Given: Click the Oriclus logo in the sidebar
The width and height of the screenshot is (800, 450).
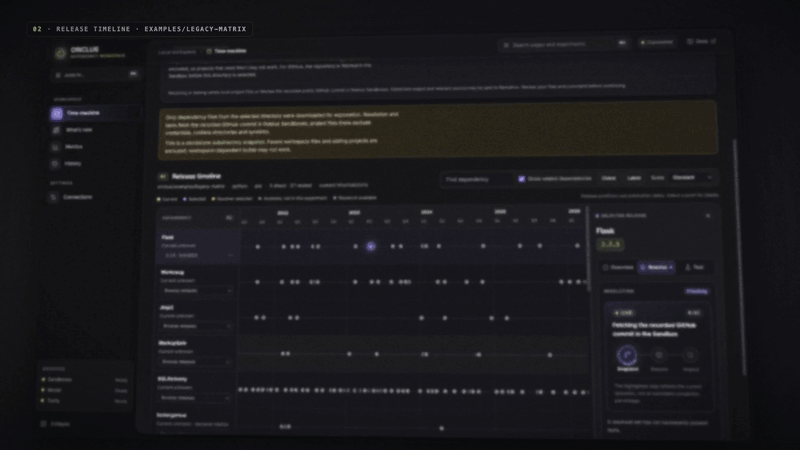Looking at the screenshot, I should click(x=61, y=53).
